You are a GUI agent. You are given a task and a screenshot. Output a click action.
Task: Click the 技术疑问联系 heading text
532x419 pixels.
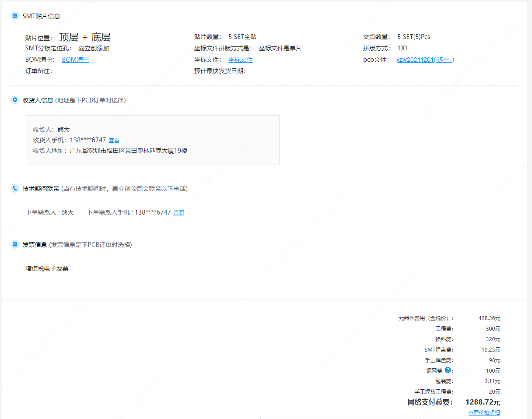click(x=41, y=189)
